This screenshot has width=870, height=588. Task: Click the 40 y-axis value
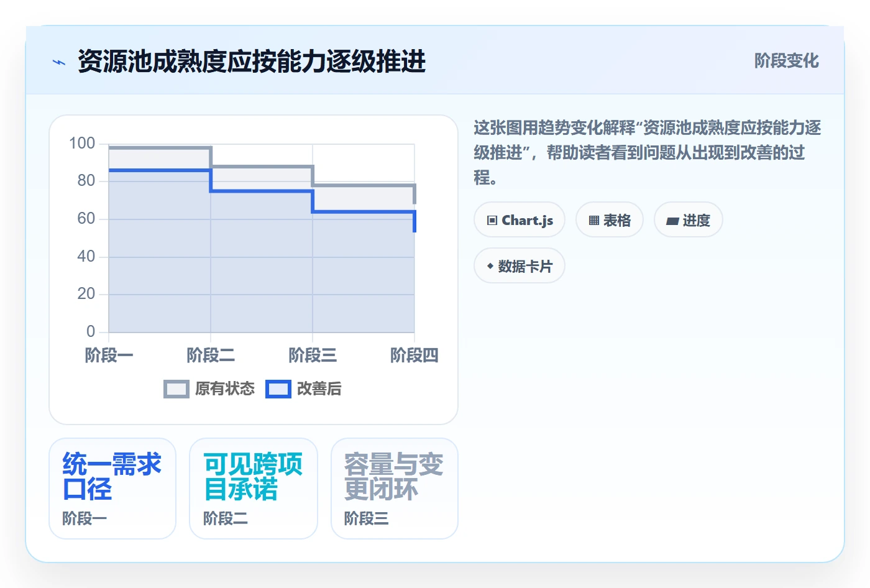pos(86,257)
